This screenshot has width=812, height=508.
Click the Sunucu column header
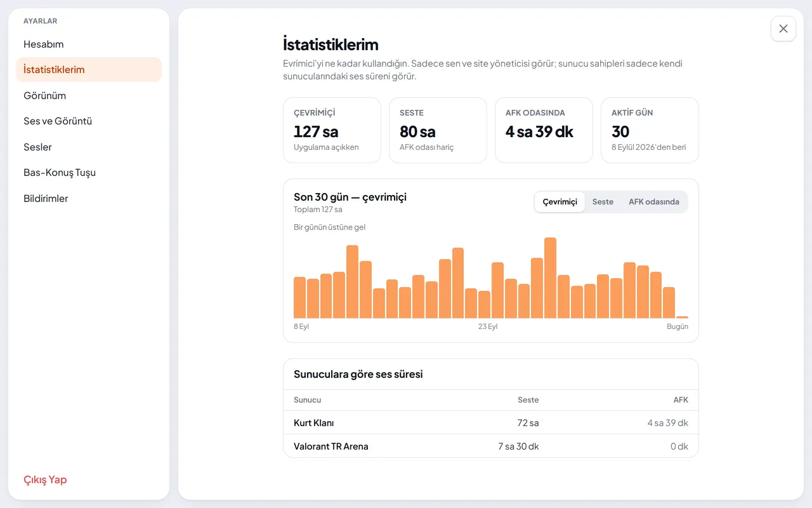coord(307,400)
